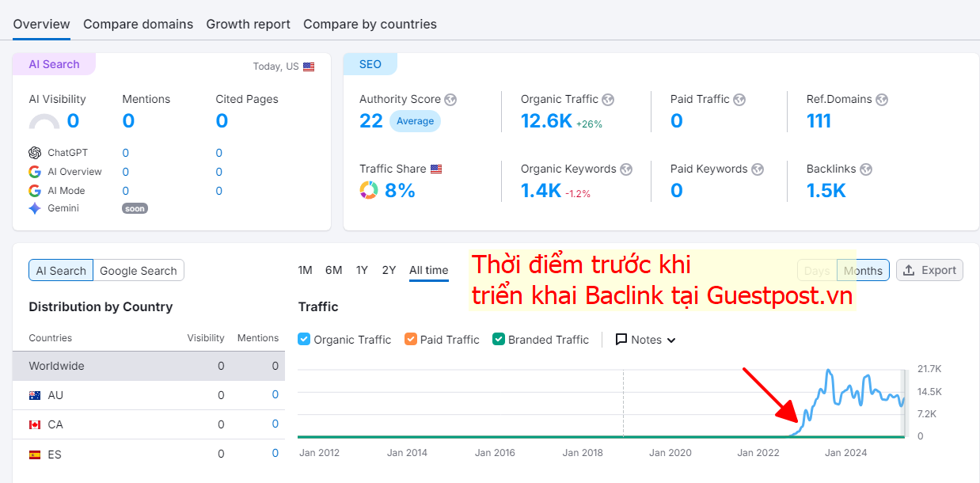Click the Organic Keywords info icon
Image resolution: width=980 pixels, height=483 pixels.
point(625,169)
